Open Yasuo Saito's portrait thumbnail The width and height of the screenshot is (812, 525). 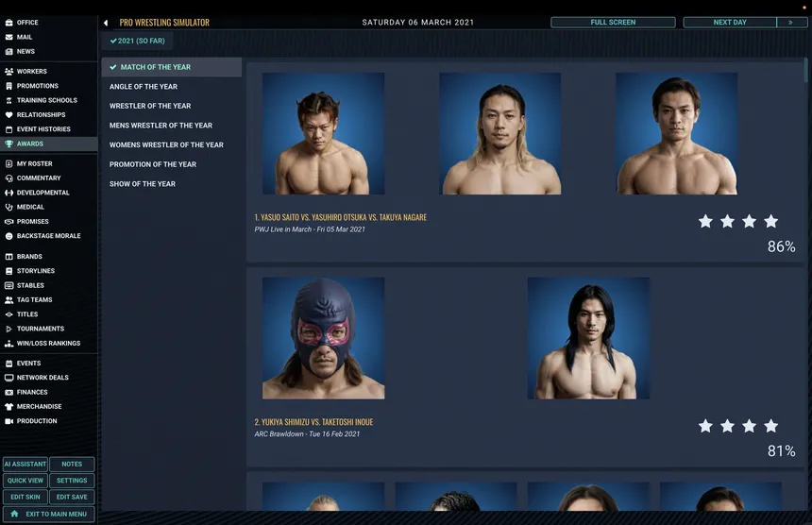(x=324, y=133)
